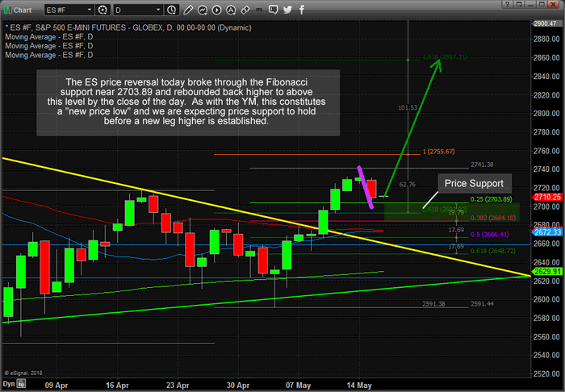The height and width of the screenshot is (392, 565).
Task: Open the text annotation A icon
Action: 231,10
